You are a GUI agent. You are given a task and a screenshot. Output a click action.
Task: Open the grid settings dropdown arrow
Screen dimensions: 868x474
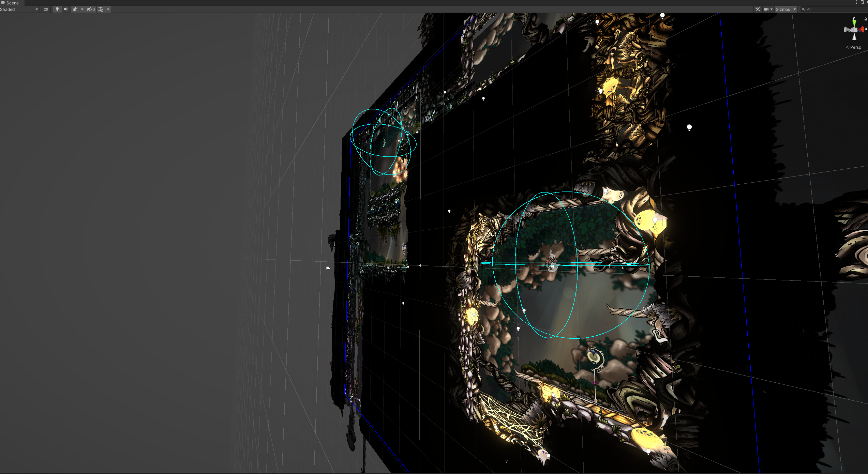(108, 9)
